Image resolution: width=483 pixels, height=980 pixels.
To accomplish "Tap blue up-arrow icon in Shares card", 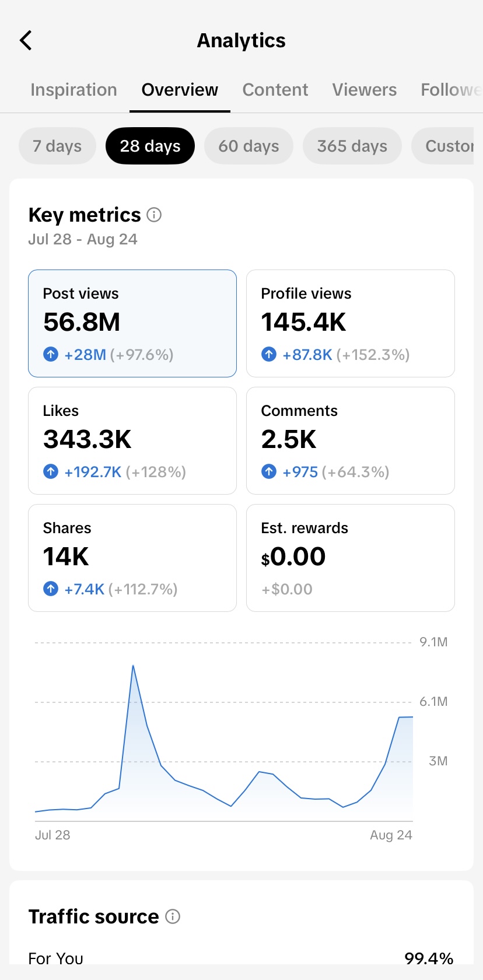I will coord(51,589).
